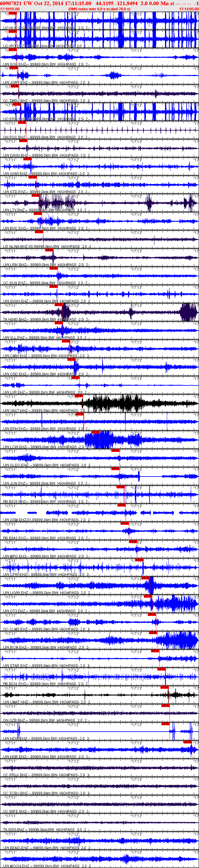Select the HDW EHZ station label
The height and width of the screenshot is (868, 199).
46,739
